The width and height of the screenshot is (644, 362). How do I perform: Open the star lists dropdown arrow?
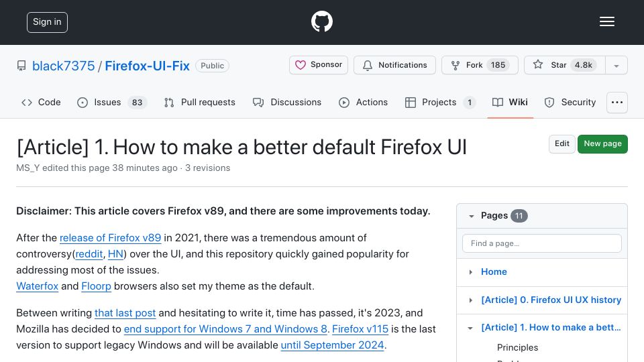616,66
